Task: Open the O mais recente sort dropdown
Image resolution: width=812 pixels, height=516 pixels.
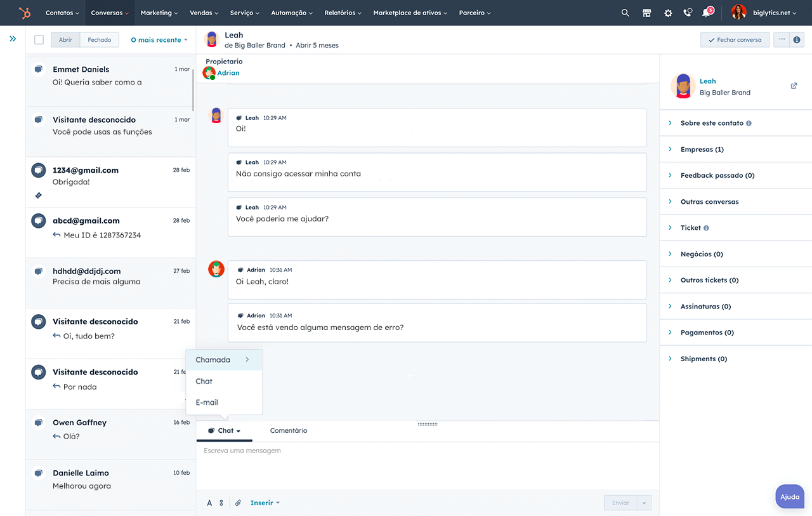Action: [159, 40]
